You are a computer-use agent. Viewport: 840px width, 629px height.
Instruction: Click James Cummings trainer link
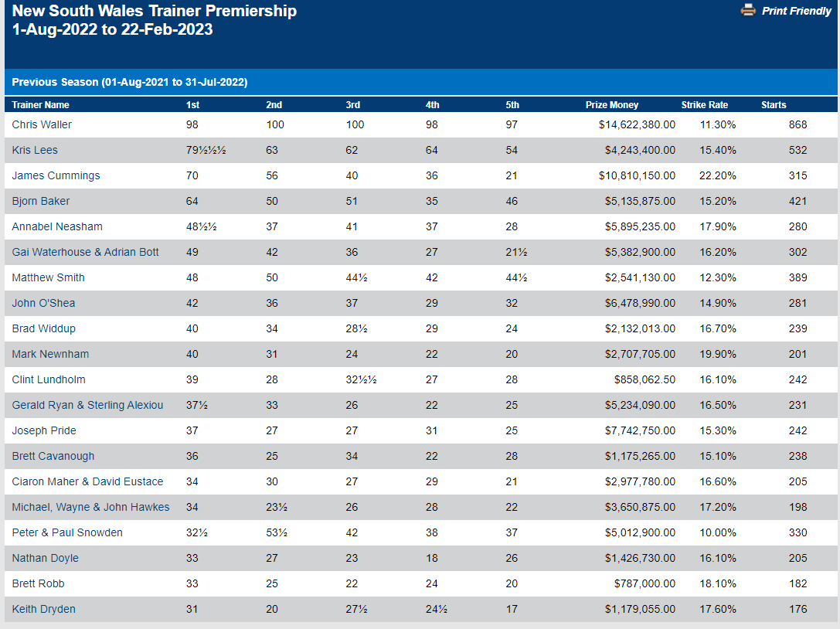pyautogui.click(x=56, y=175)
